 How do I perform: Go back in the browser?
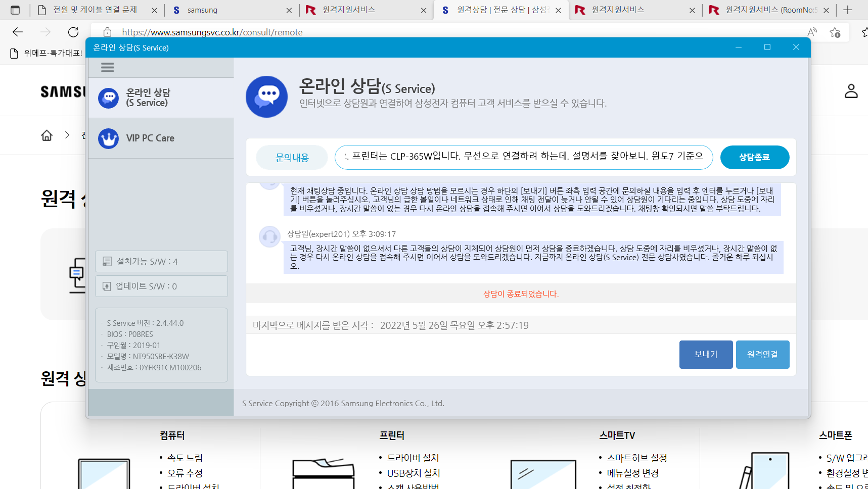coord(18,32)
